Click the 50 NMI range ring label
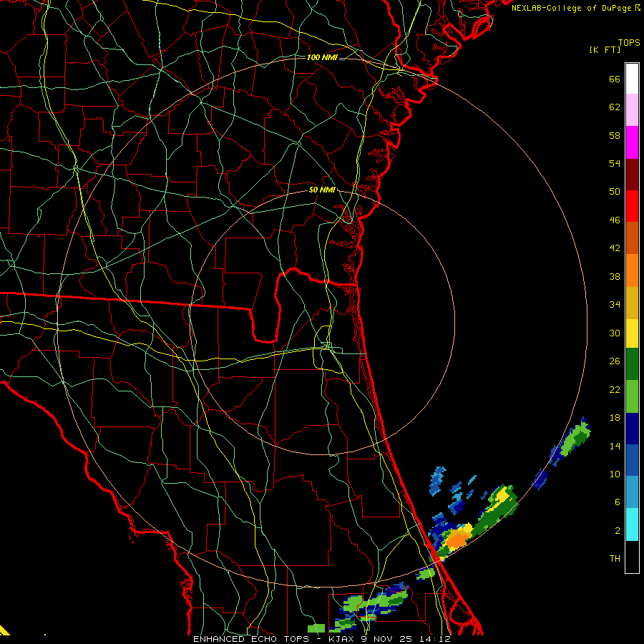This screenshot has height=644, width=644. [x=322, y=190]
